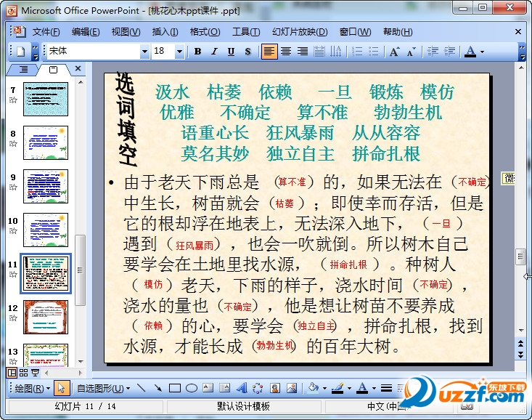Open line style options icon

386,388
